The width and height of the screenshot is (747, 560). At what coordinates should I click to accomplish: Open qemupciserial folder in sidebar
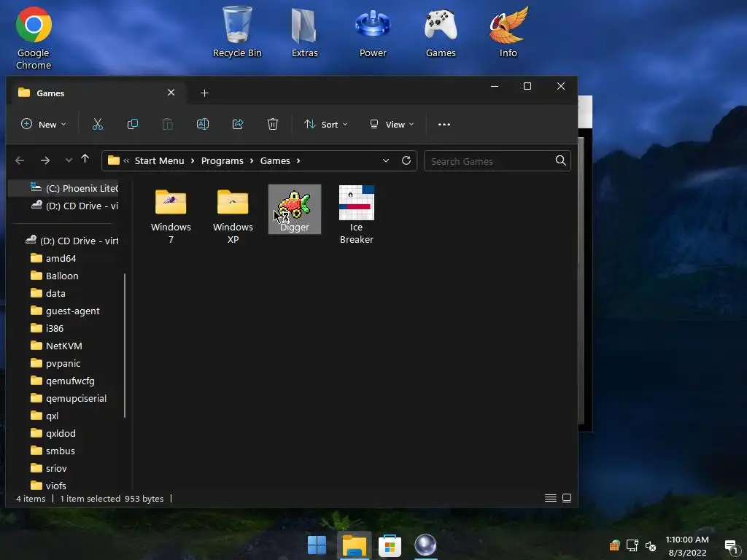coord(69,398)
